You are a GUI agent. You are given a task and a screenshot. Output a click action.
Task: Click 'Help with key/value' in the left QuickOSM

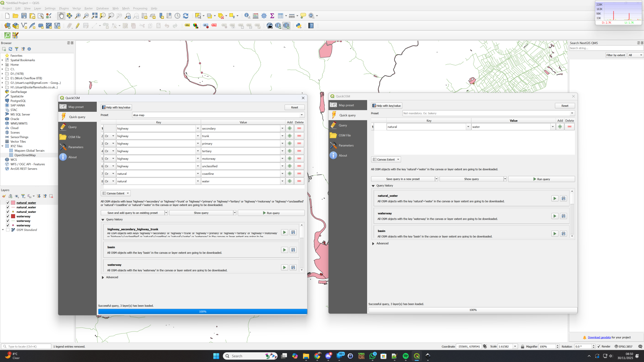(x=116, y=107)
